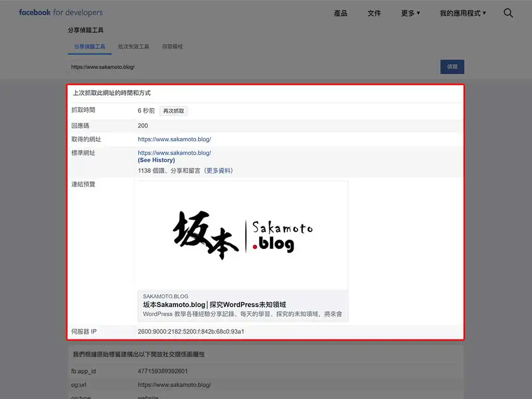The width and height of the screenshot is (532, 399).
Task: Click the See History link
Action: click(156, 160)
